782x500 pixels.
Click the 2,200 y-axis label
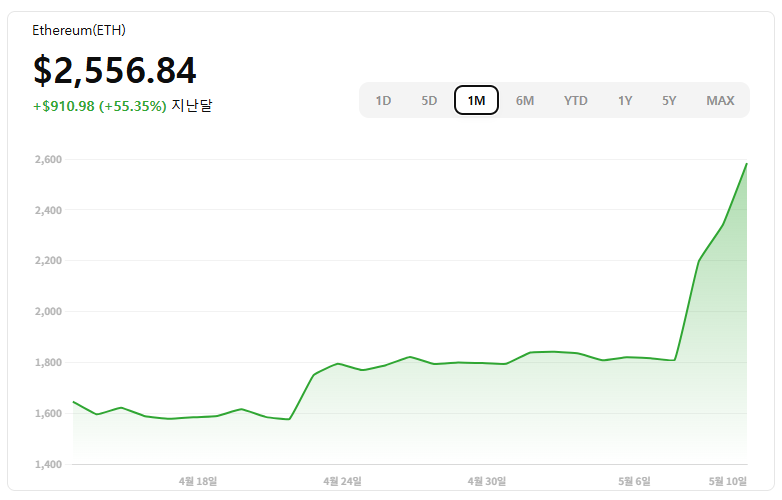[x=48, y=261]
